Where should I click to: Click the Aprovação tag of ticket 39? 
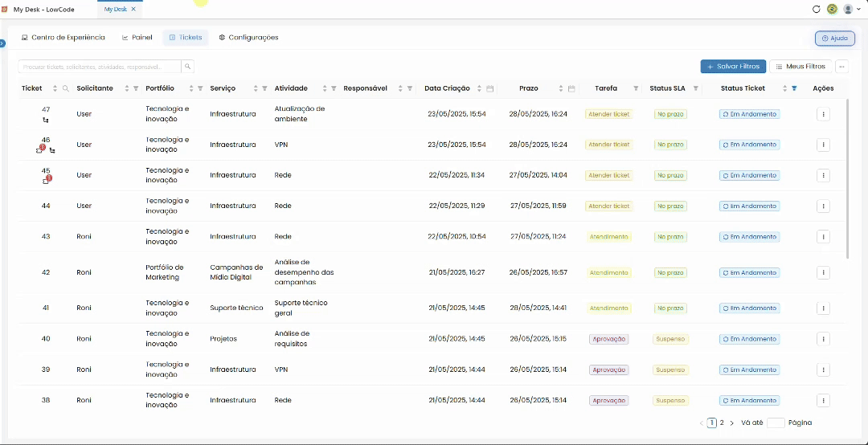pos(609,369)
